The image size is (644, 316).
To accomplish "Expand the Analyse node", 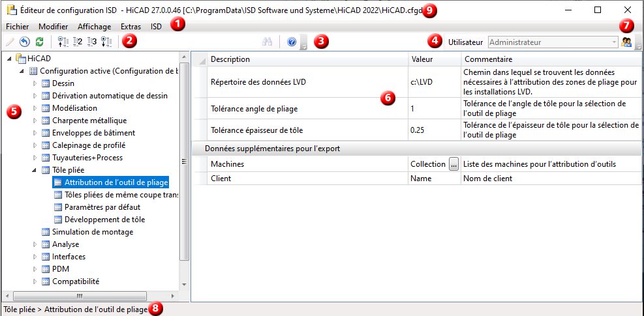I will [35, 244].
